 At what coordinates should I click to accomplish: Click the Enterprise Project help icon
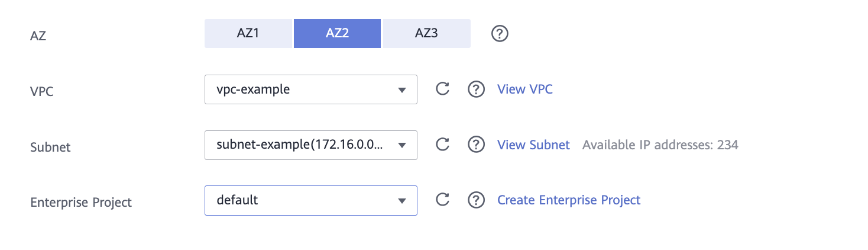click(x=476, y=200)
